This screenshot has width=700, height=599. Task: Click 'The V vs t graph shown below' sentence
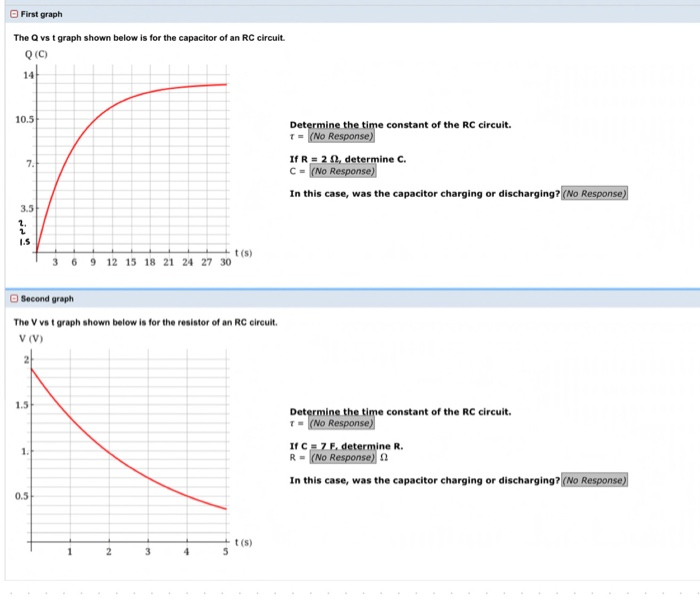pos(146,322)
